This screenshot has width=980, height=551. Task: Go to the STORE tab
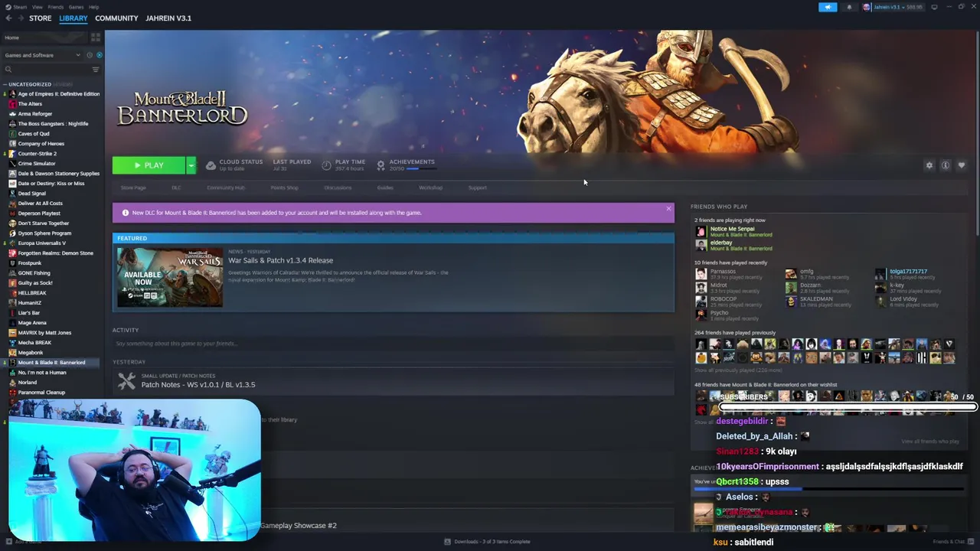(41, 18)
